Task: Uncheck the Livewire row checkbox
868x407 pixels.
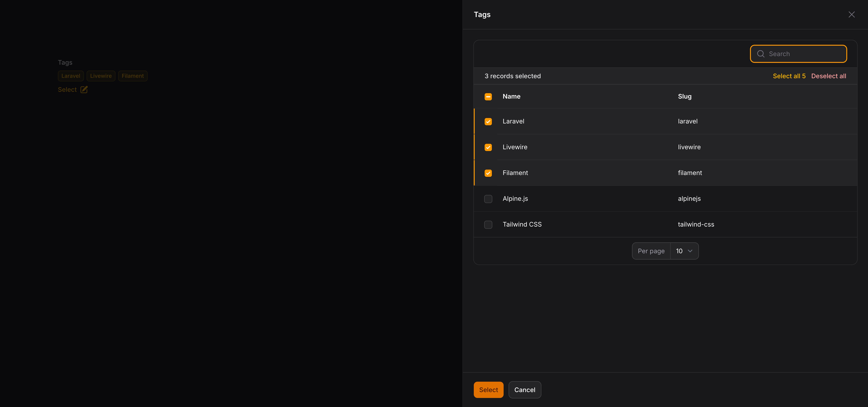Action: point(488,147)
